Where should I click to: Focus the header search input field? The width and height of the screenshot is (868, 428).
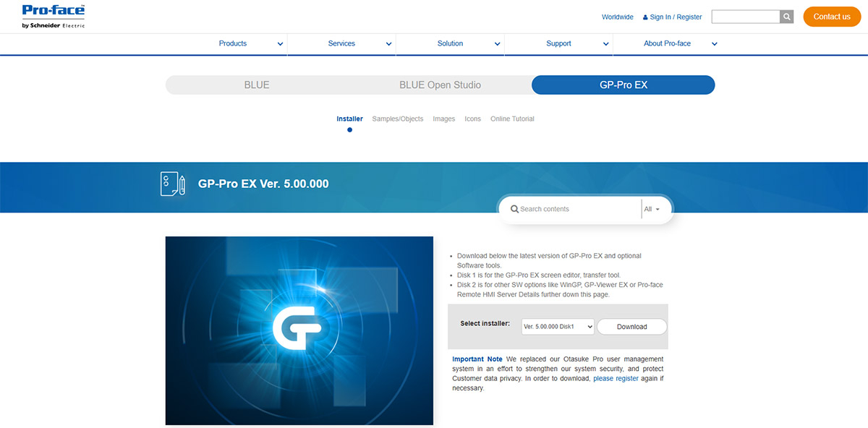pos(746,17)
